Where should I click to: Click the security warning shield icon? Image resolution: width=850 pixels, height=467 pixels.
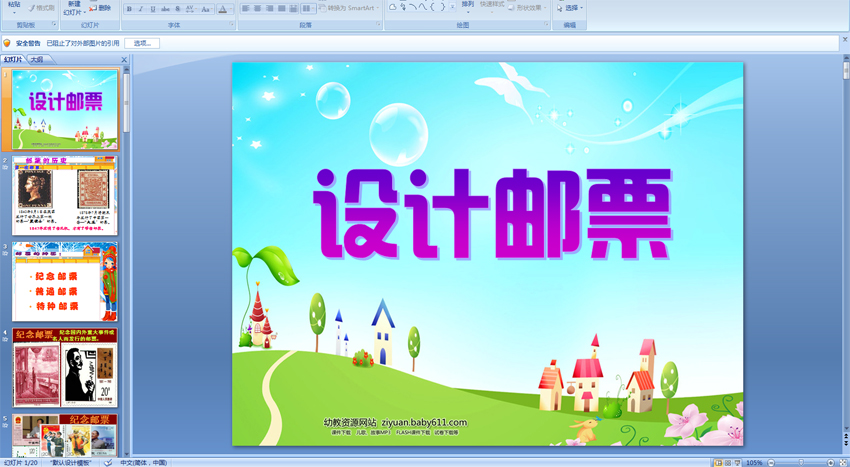click(7, 44)
